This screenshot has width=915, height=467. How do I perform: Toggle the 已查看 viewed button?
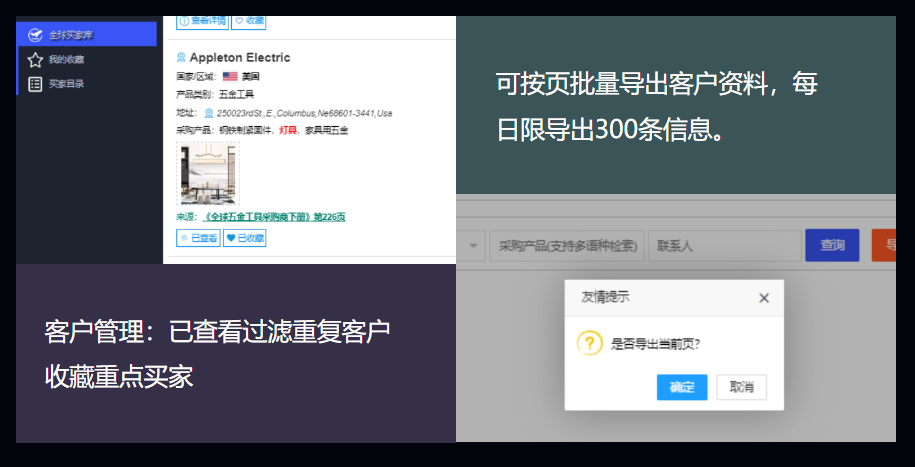click(x=198, y=238)
